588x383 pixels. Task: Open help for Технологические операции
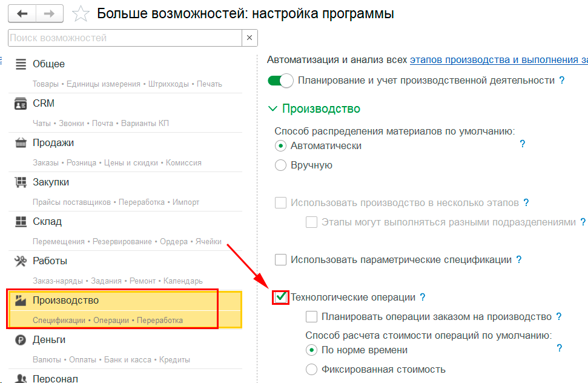tap(423, 297)
